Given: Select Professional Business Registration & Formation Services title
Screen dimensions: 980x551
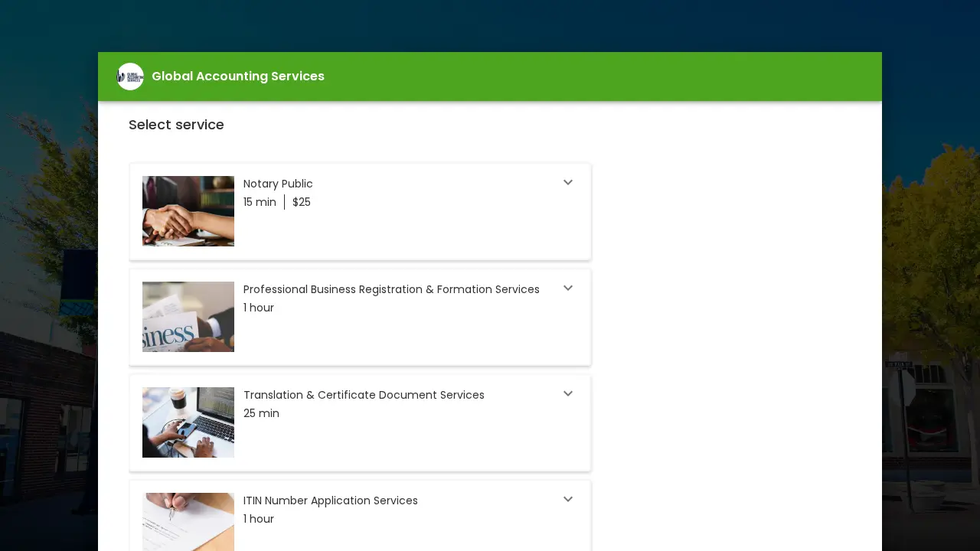Looking at the screenshot, I should click(x=391, y=289).
